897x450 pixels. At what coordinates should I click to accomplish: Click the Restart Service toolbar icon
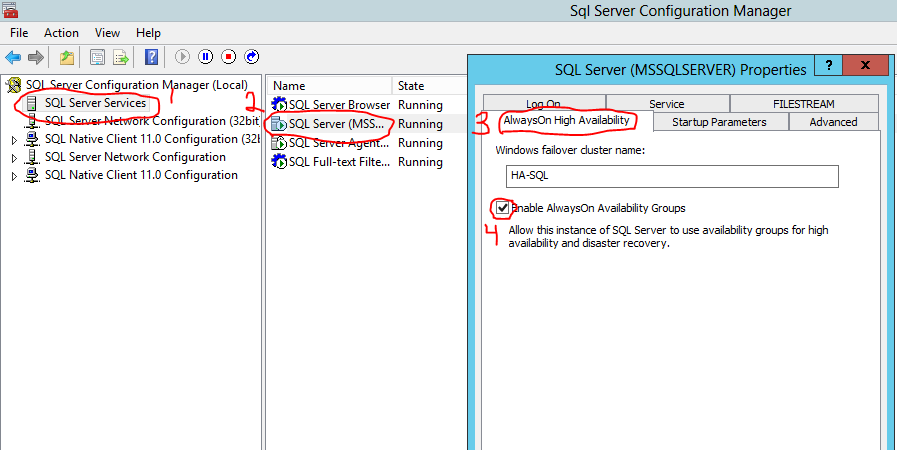[252, 57]
